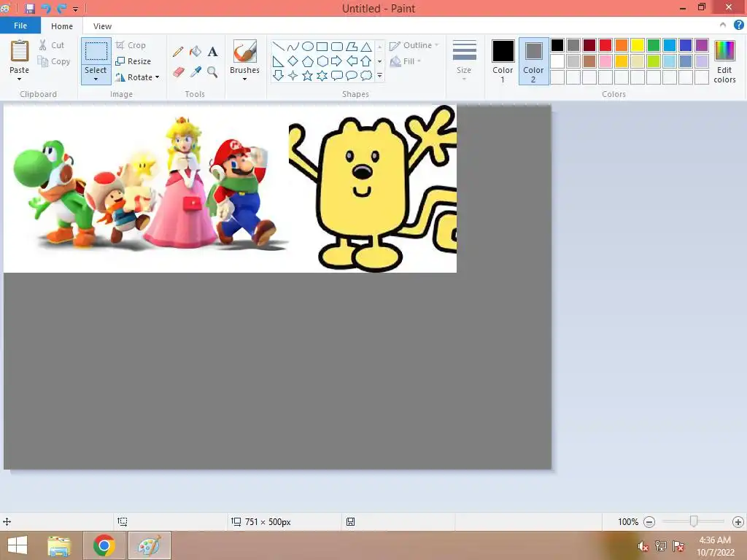The image size is (747, 560).
Task: Open the Select dropdown arrow
Action: click(x=96, y=79)
